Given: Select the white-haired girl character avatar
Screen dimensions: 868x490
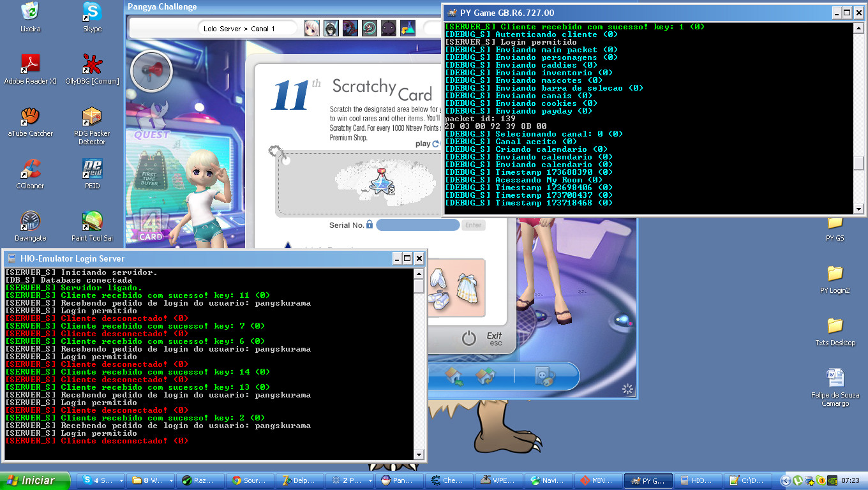Looking at the screenshot, I should click(x=311, y=28).
